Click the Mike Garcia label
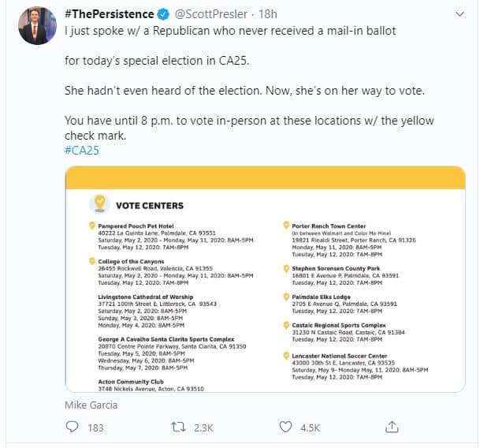The height and width of the screenshot is (448, 491). point(91,405)
